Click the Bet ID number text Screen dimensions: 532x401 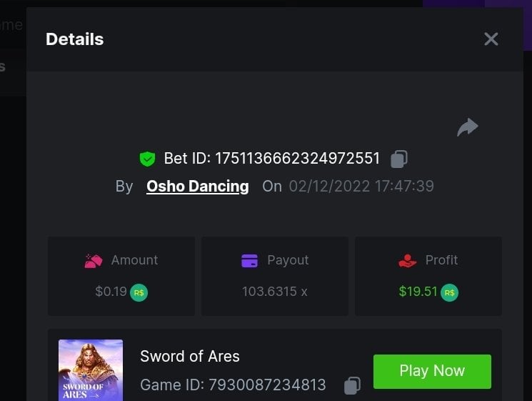[x=298, y=159]
